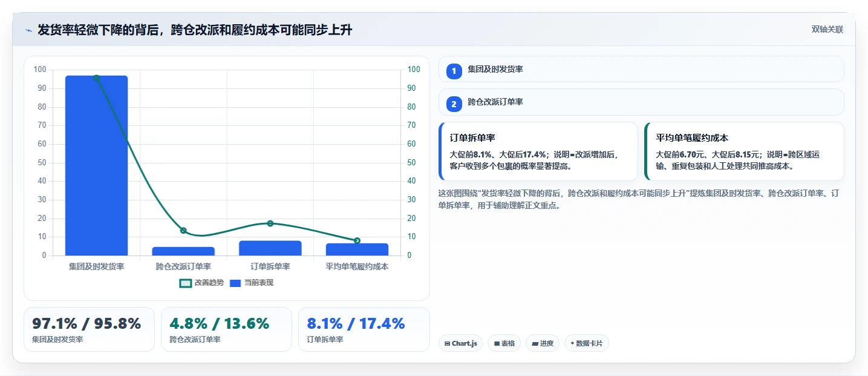Toggle the 当前表现 legend item
The width and height of the screenshot is (868, 376).
(252, 283)
